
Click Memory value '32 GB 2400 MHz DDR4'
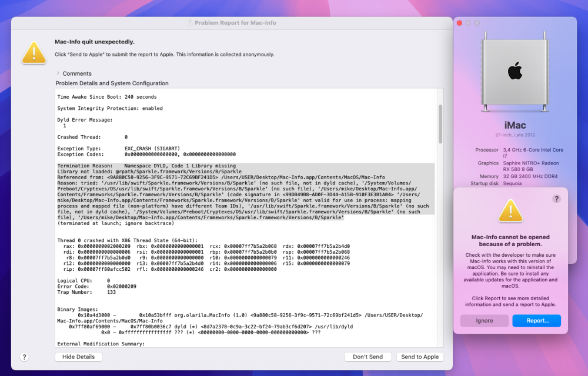(x=530, y=176)
